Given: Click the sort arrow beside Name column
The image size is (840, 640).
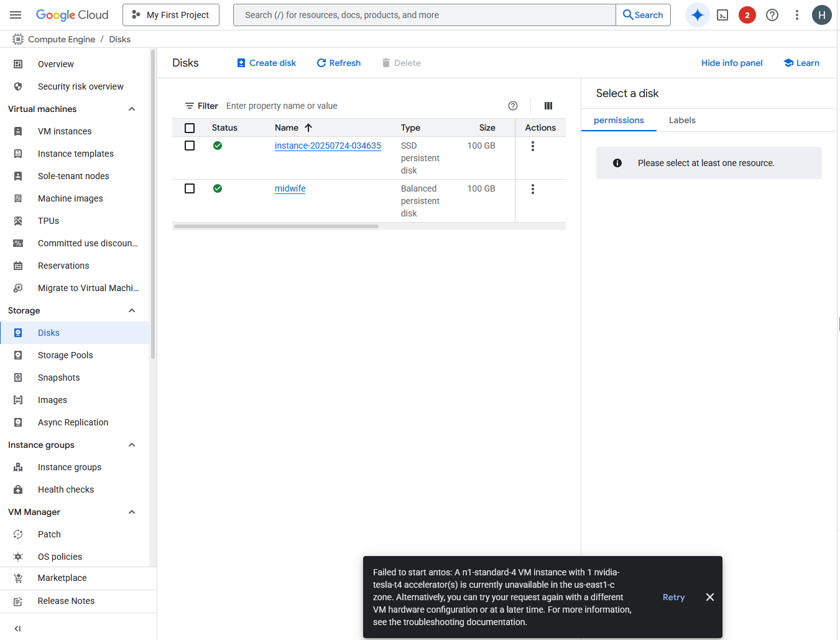Looking at the screenshot, I should point(308,128).
